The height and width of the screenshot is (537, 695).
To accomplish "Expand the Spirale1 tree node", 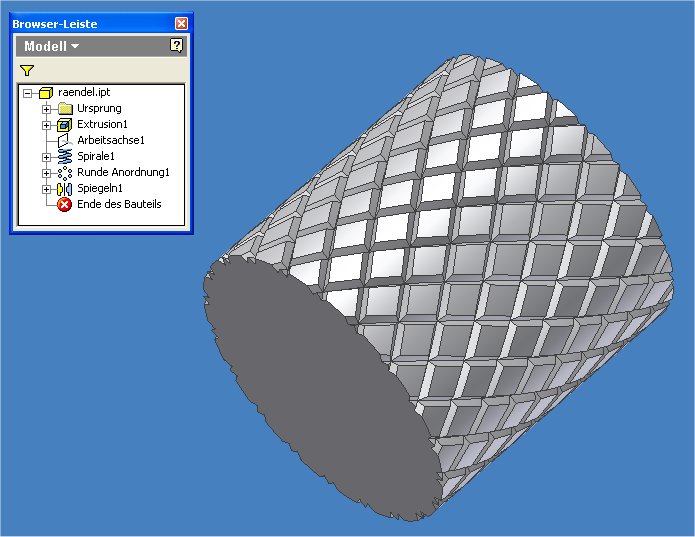I will (47, 157).
